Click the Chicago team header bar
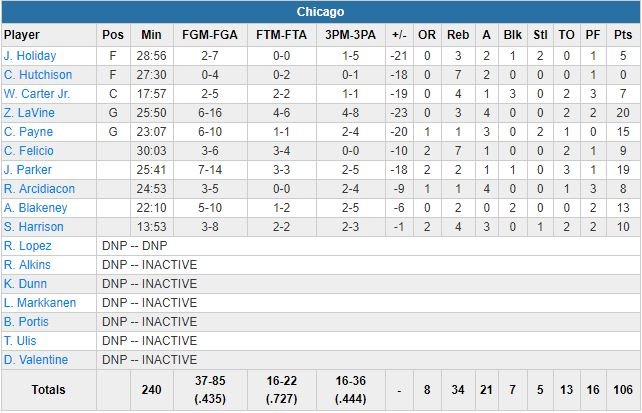Viewport: 642px width, 413px height. (321, 12)
